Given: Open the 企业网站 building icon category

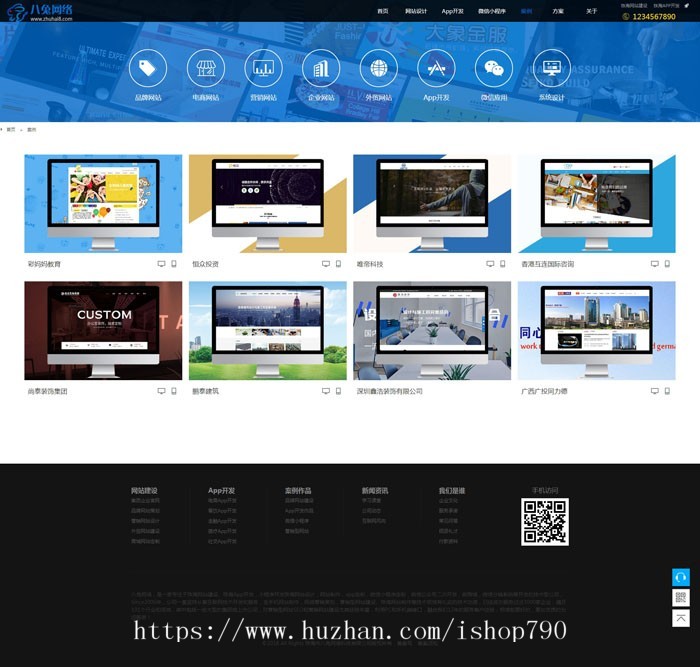Looking at the screenshot, I should pos(321,68).
